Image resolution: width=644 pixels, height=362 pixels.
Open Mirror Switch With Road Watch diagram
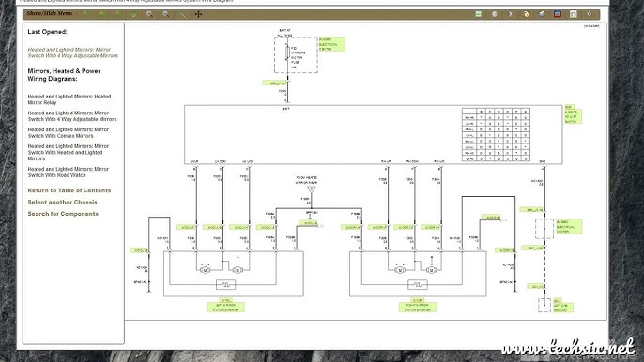tap(69, 172)
